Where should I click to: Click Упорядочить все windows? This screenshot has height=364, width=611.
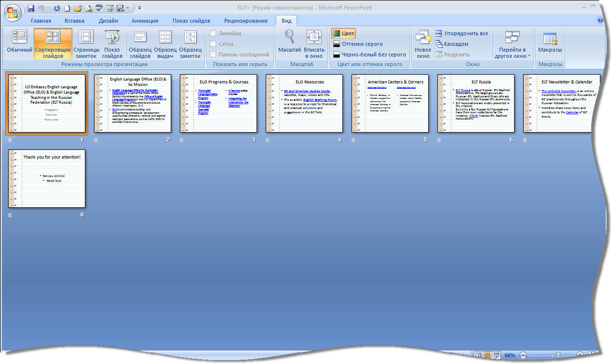462,33
